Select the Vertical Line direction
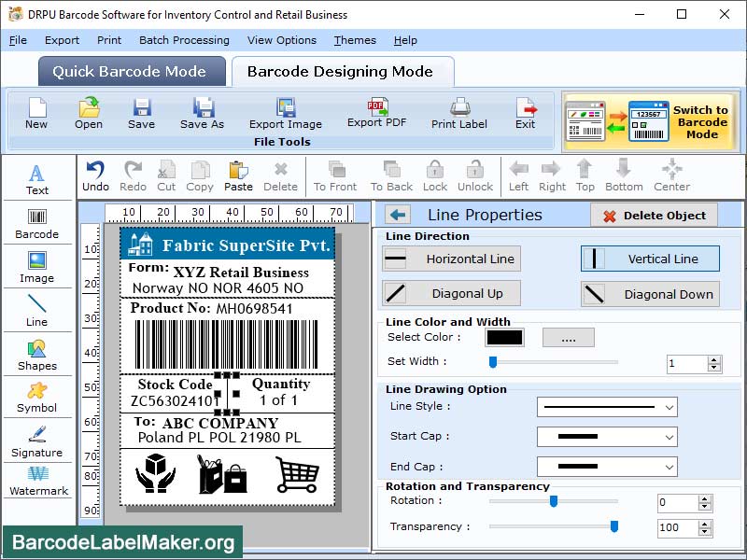The width and height of the screenshot is (747, 560). click(x=650, y=259)
